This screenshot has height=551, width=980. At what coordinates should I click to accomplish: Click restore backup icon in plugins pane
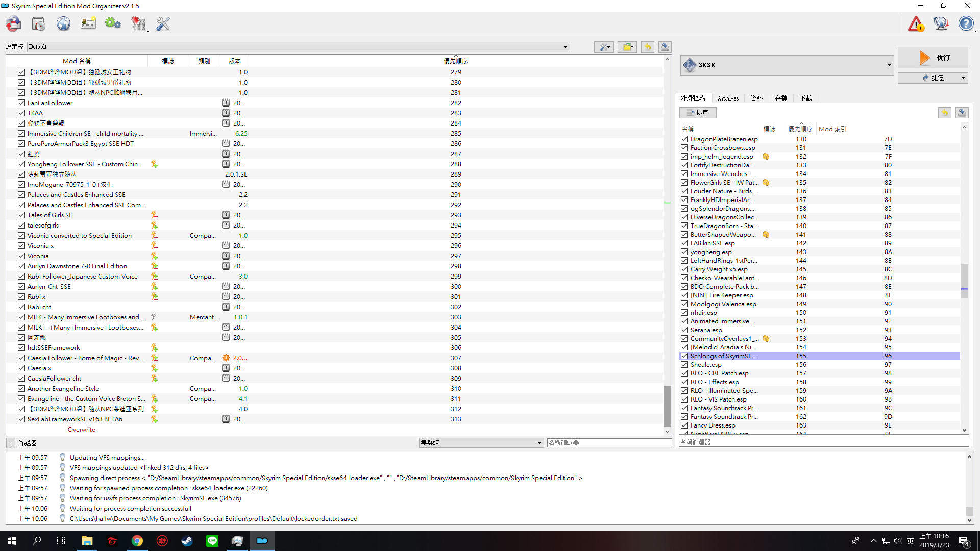coord(945,112)
